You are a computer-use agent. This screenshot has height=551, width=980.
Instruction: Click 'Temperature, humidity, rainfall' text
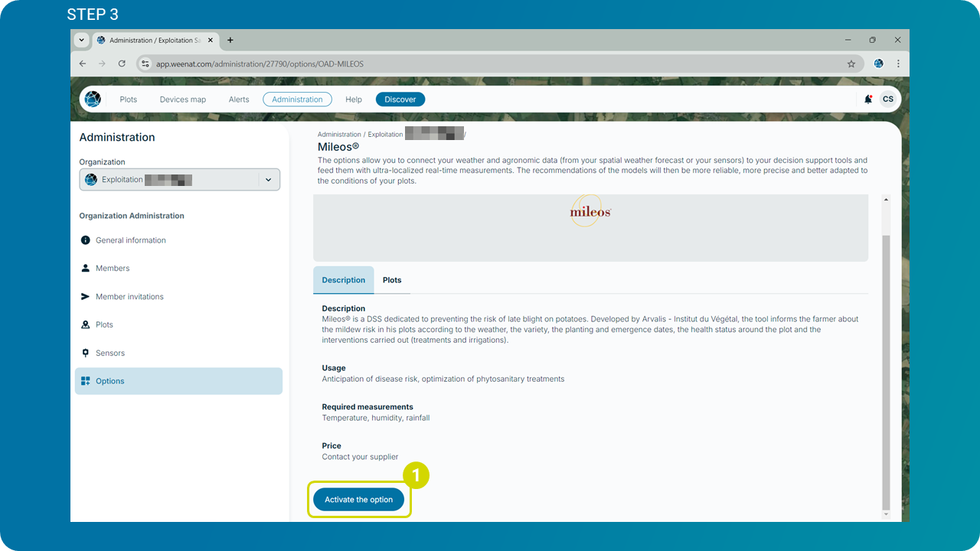pos(376,418)
